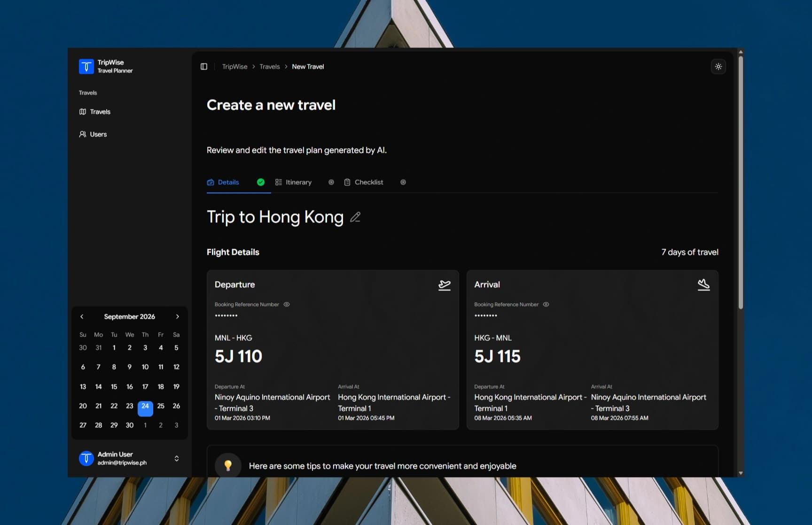Click the flight number 5J 110
This screenshot has width=812, height=525.
(x=238, y=356)
